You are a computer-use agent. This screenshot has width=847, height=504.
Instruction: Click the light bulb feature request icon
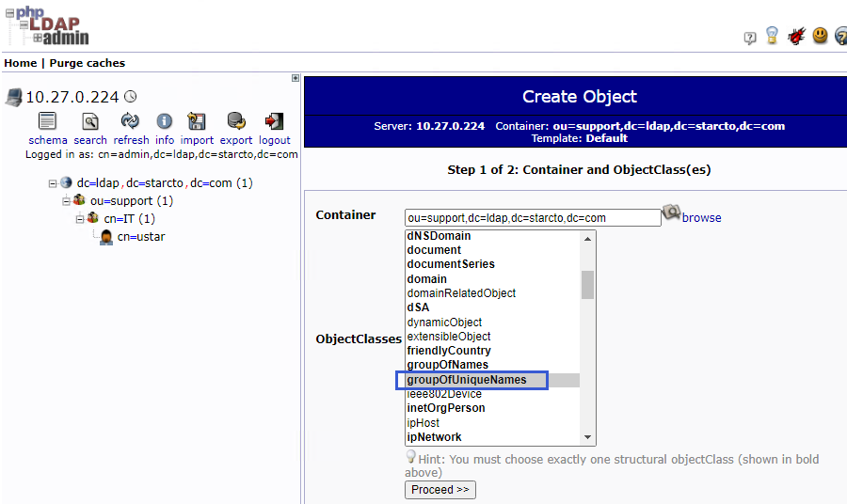(x=772, y=36)
